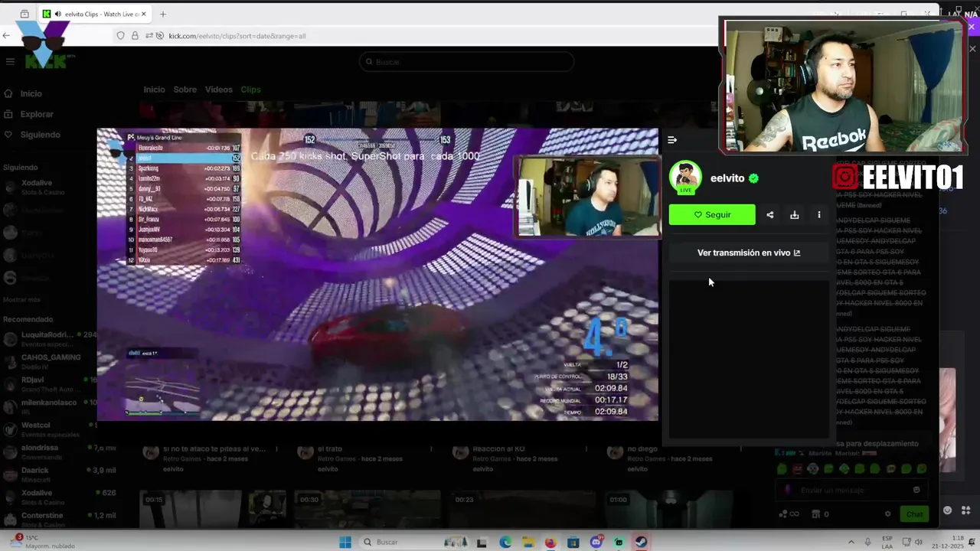Toggle the Kick hamburger menu
980x551 pixels.
click(x=10, y=62)
